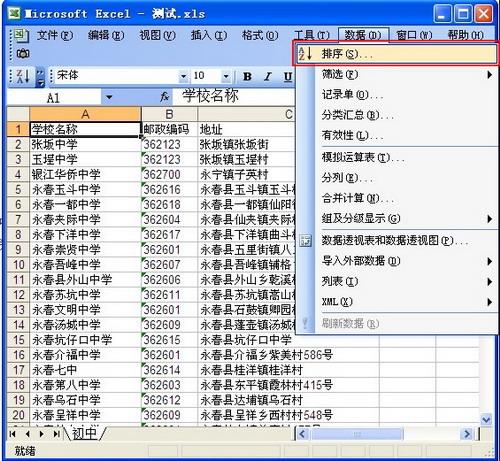Click the fx insert function icon

(165, 97)
